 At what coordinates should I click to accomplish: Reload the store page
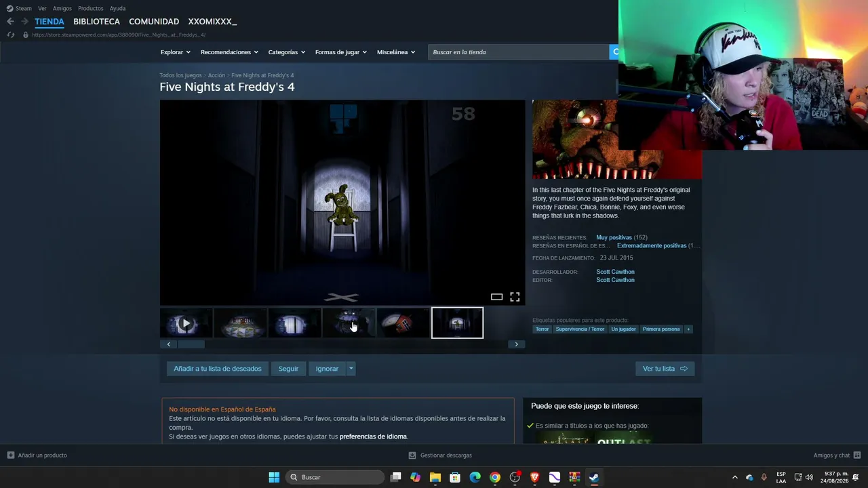pyautogui.click(x=10, y=35)
